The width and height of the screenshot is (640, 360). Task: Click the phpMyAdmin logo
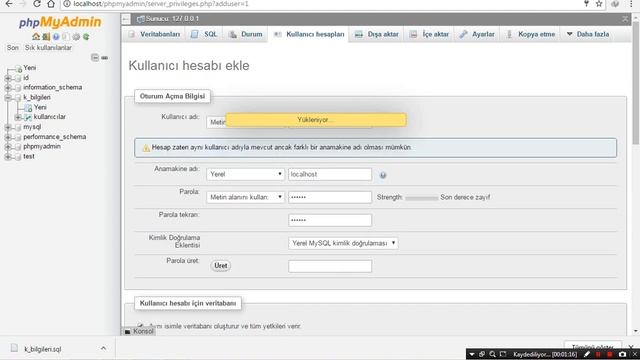60,22
